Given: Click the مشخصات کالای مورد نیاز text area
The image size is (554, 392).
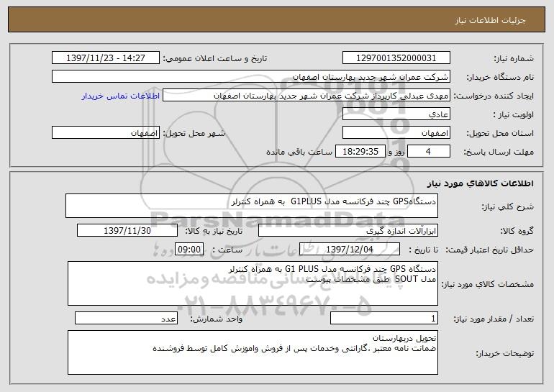Looking at the screenshot, I should pyautogui.click(x=253, y=283).
